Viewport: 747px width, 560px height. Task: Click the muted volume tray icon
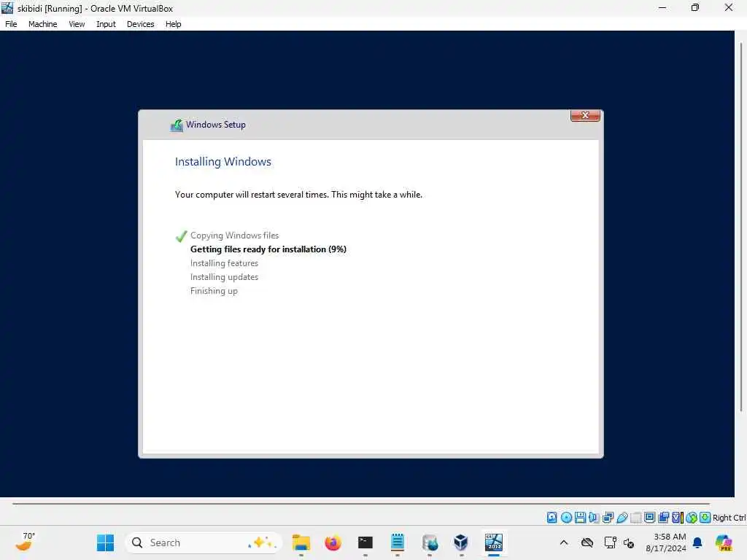coord(629,542)
